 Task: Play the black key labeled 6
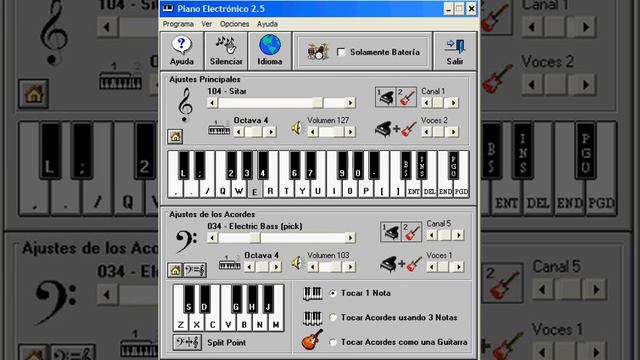tap(294, 166)
